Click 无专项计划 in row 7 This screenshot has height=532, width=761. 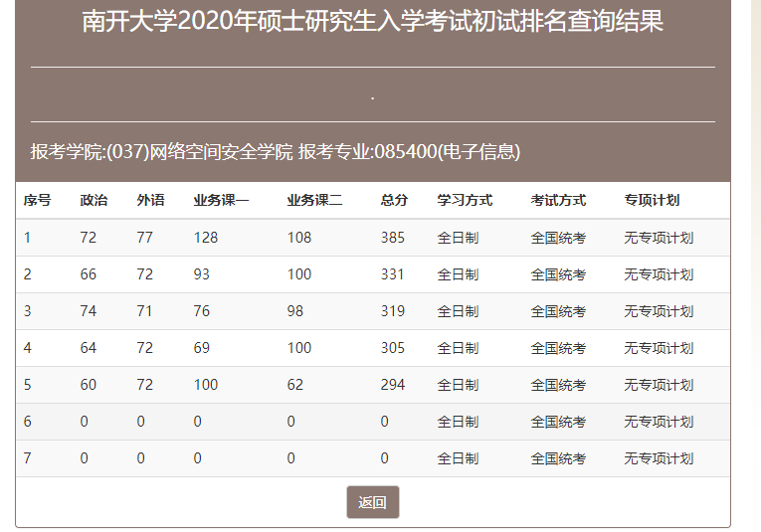659,458
